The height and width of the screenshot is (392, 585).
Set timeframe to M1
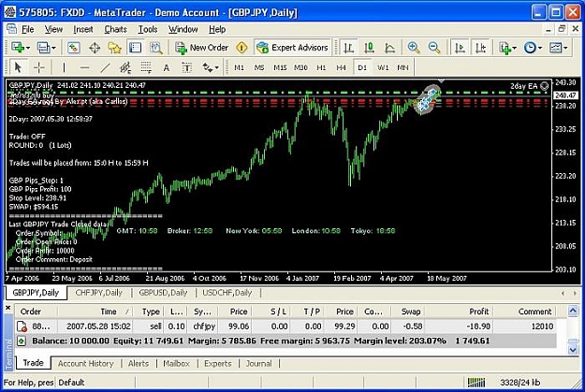tap(239, 67)
